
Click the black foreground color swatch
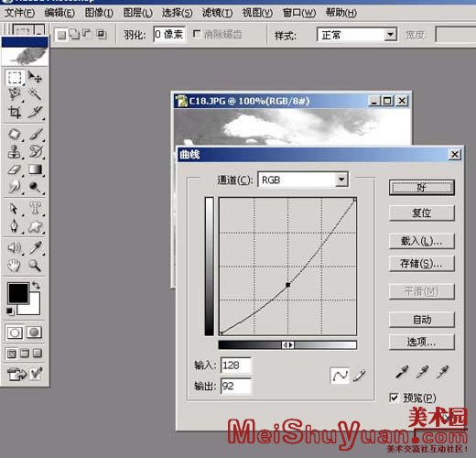pyautogui.click(x=18, y=292)
